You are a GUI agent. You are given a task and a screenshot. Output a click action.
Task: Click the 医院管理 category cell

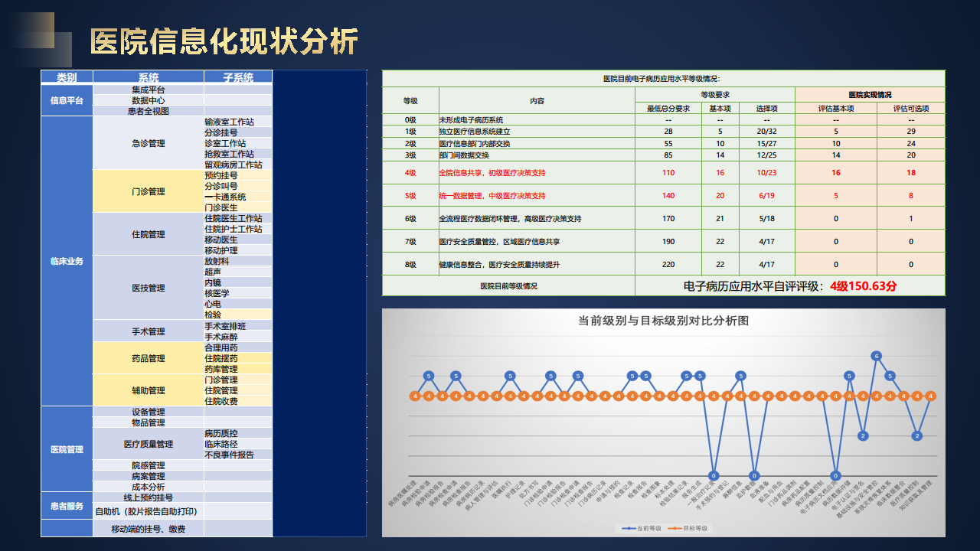(67, 449)
